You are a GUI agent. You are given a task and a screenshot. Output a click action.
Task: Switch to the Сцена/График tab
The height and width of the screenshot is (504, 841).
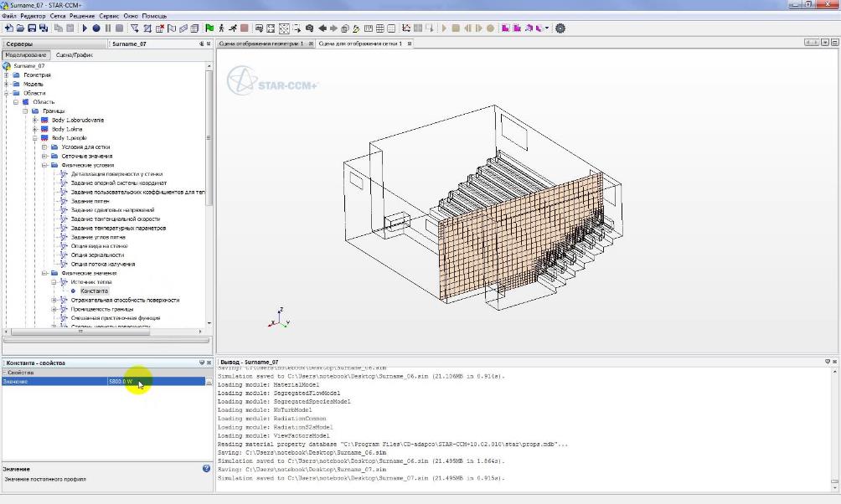point(74,55)
